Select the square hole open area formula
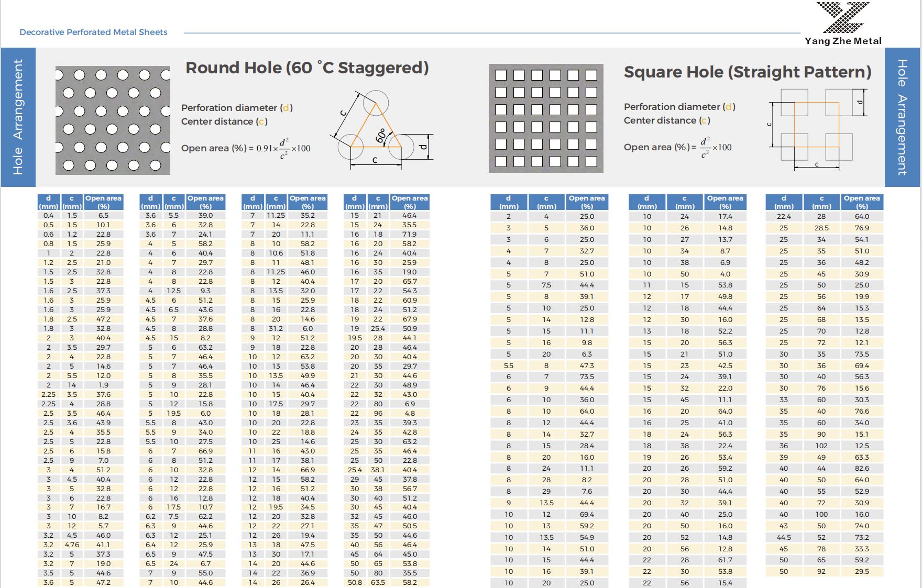The width and height of the screenshot is (922, 588). (677, 147)
